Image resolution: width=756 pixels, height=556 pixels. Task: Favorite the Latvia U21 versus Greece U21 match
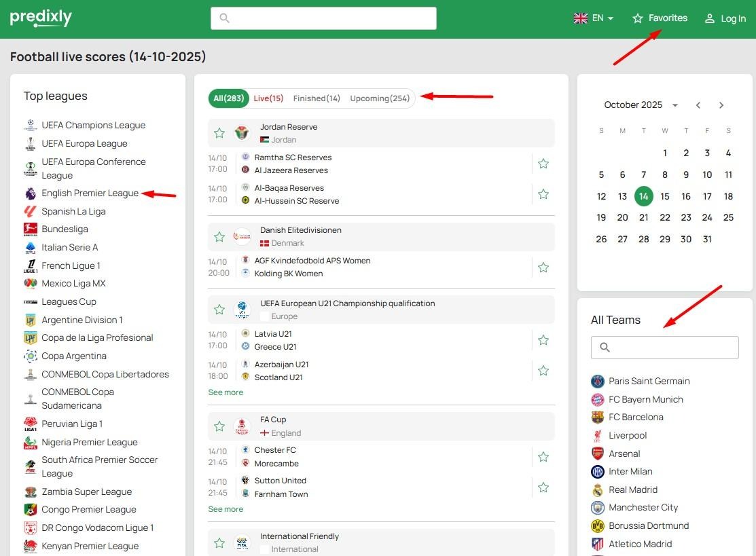point(543,340)
